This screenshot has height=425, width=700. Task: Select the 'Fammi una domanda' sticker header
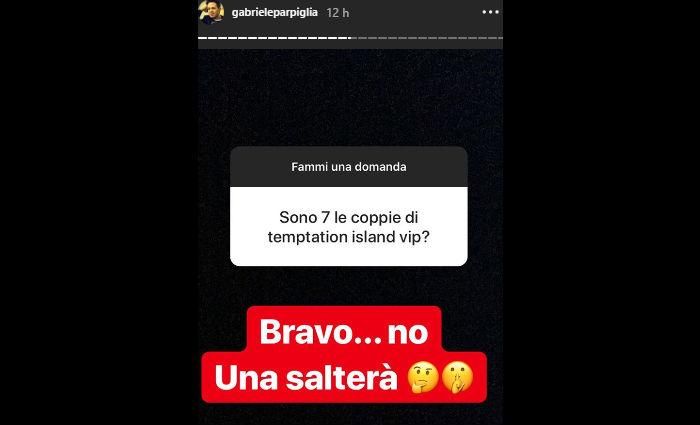coord(349,167)
